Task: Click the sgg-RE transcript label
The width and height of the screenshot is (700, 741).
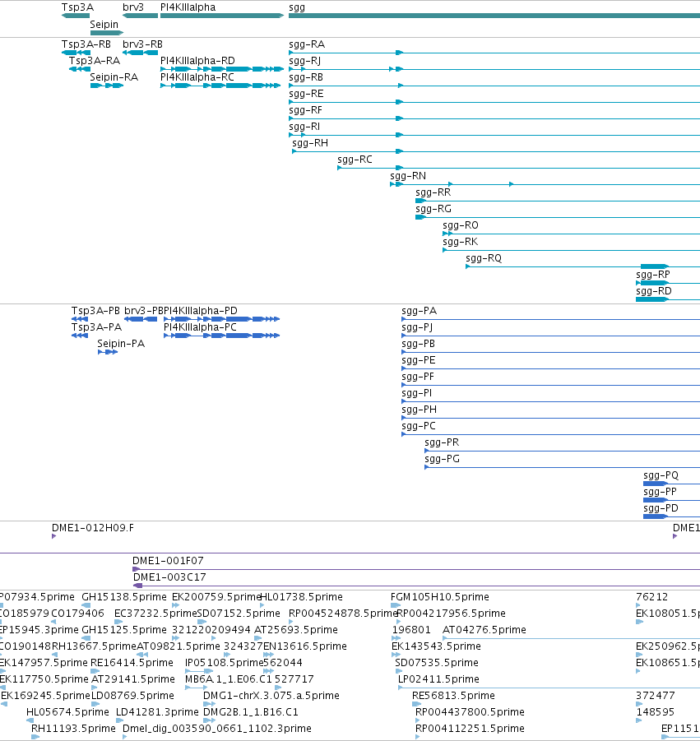Action: point(306,94)
